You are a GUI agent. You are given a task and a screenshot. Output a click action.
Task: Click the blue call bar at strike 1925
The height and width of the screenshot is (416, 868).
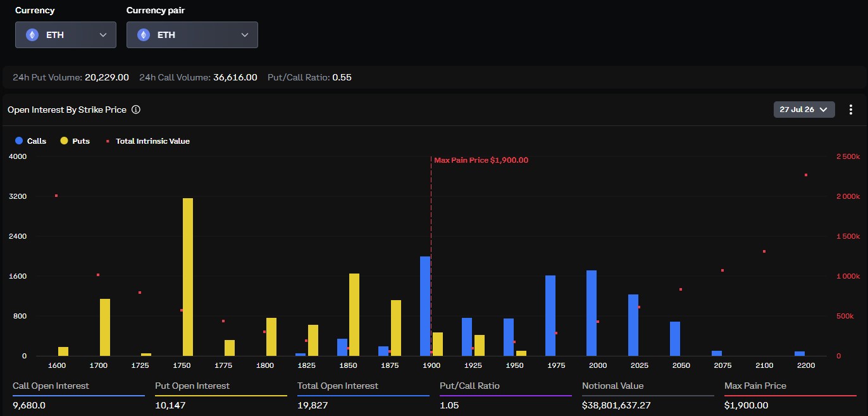(x=467, y=337)
